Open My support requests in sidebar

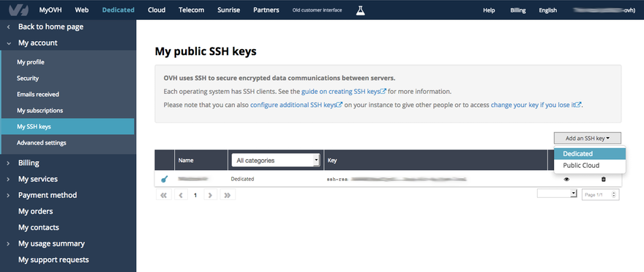53,260
